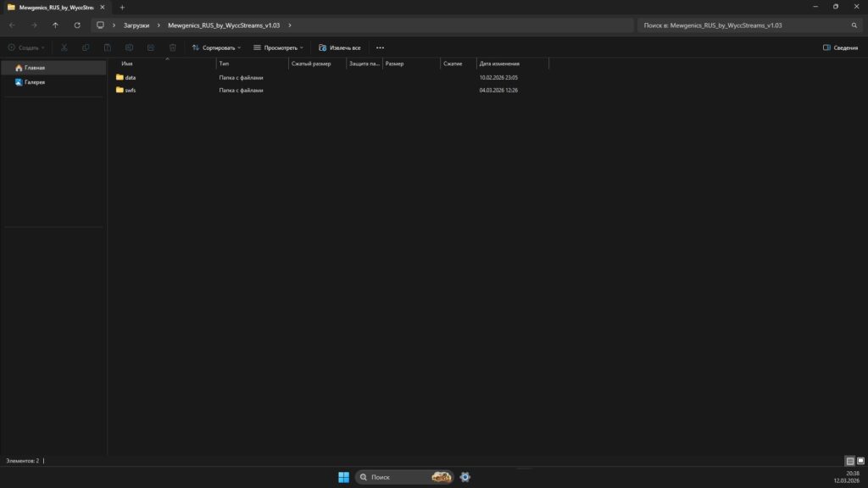Sort by the Размер column header
This screenshot has height=488, width=868.
coord(395,64)
